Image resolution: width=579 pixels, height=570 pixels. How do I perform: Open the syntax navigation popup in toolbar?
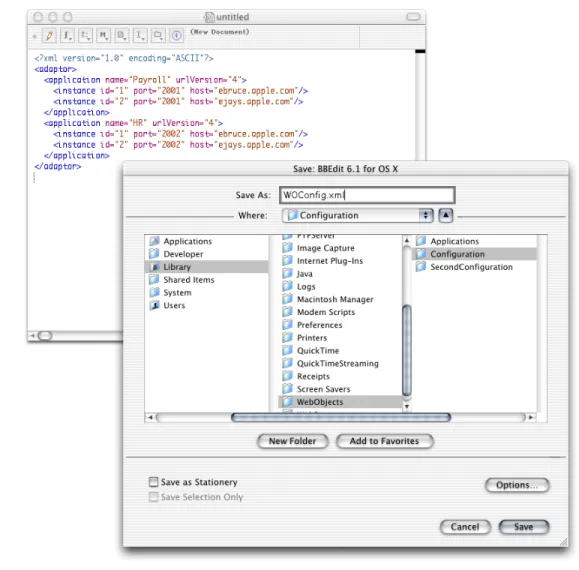85,35
